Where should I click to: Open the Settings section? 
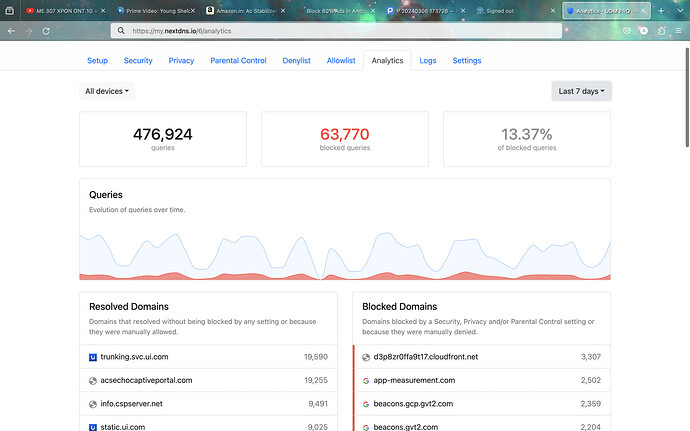(x=467, y=60)
